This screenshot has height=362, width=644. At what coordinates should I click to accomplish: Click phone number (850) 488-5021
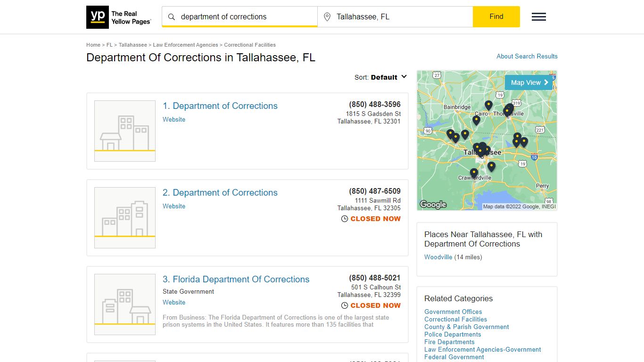click(375, 278)
